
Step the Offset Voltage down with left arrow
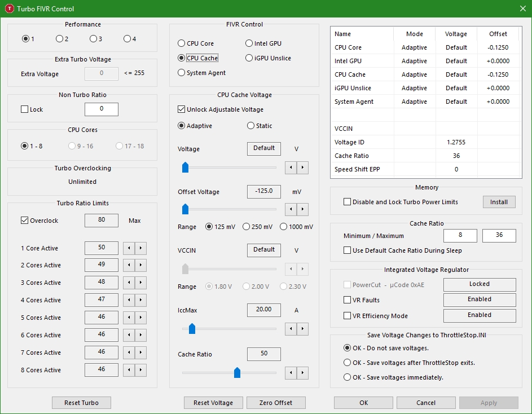point(291,209)
